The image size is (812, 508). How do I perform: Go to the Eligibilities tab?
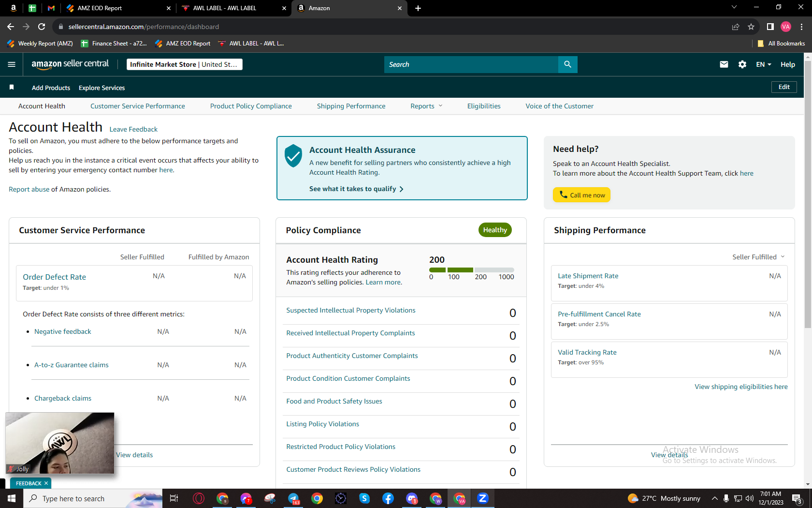coord(484,106)
